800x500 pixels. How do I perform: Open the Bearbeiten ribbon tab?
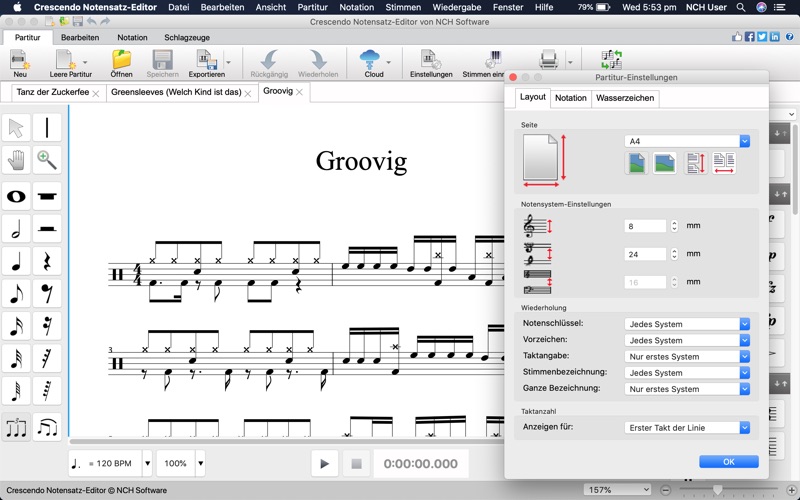pyautogui.click(x=80, y=37)
